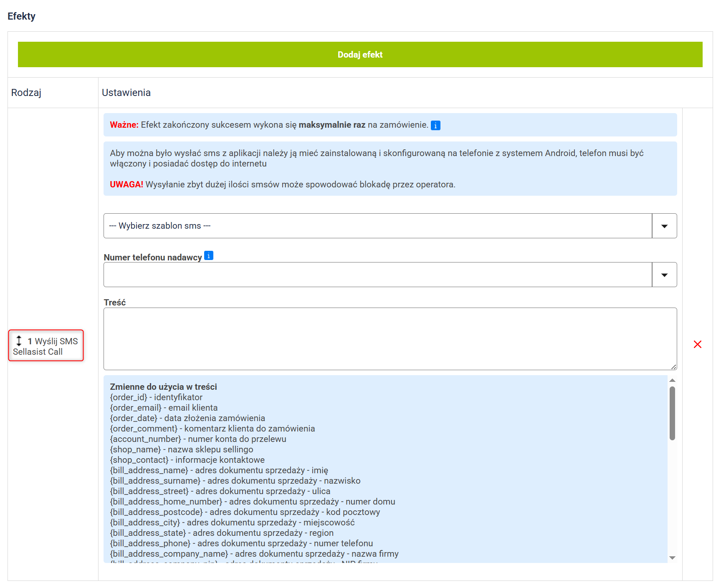Click info icon beside the Ważne notice
This screenshot has width=721, height=588.
(435, 125)
